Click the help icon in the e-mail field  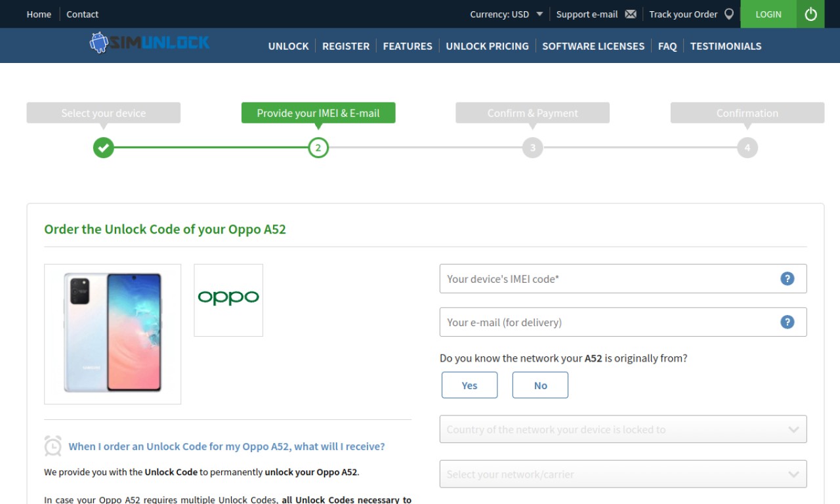click(x=787, y=322)
